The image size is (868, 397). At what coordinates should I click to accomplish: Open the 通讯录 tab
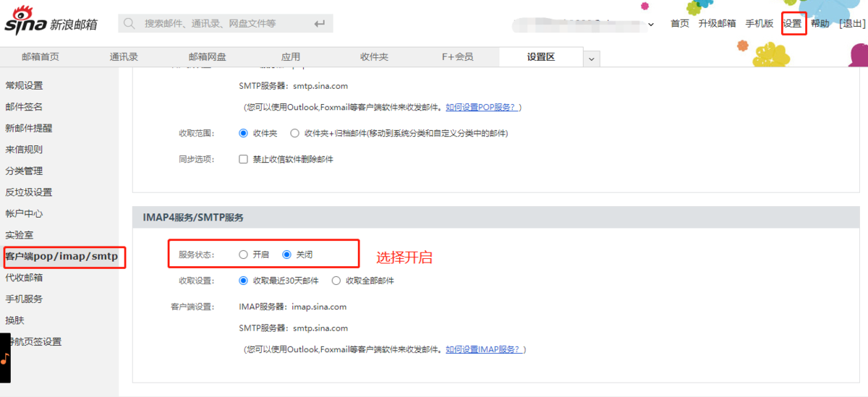tap(124, 57)
